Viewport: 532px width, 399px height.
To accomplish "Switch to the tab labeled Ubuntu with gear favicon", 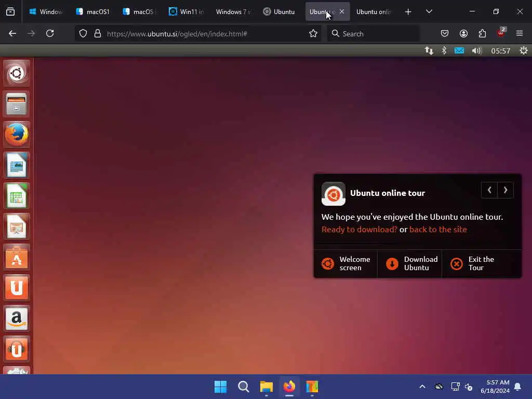I will pyautogui.click(x=280, y=12).
